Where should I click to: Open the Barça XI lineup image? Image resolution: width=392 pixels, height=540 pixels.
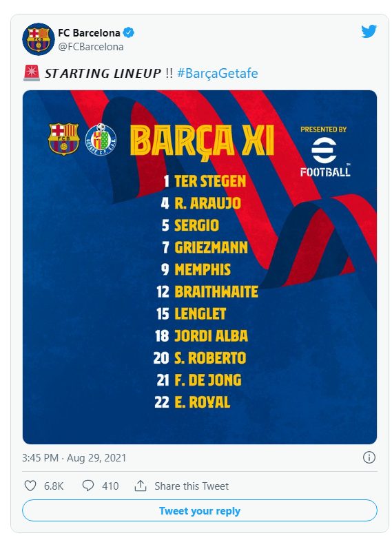[x=200, y=267]
